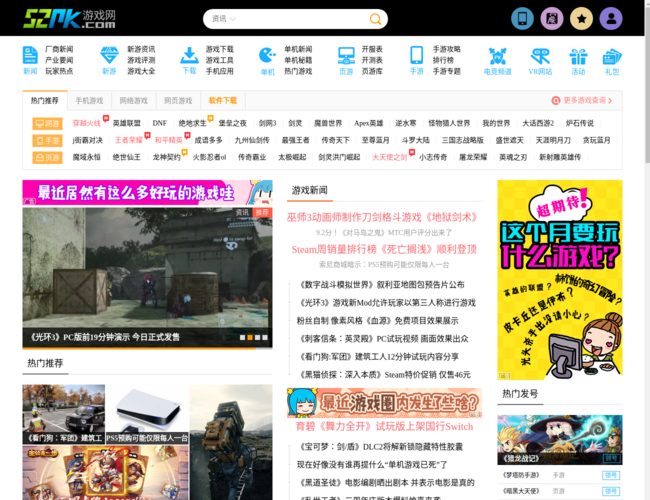Screen dimensions: 650x500
Task: Click the yellow 这个月要玩什么游戏 ad banner
Action: (x=560, y=280)
